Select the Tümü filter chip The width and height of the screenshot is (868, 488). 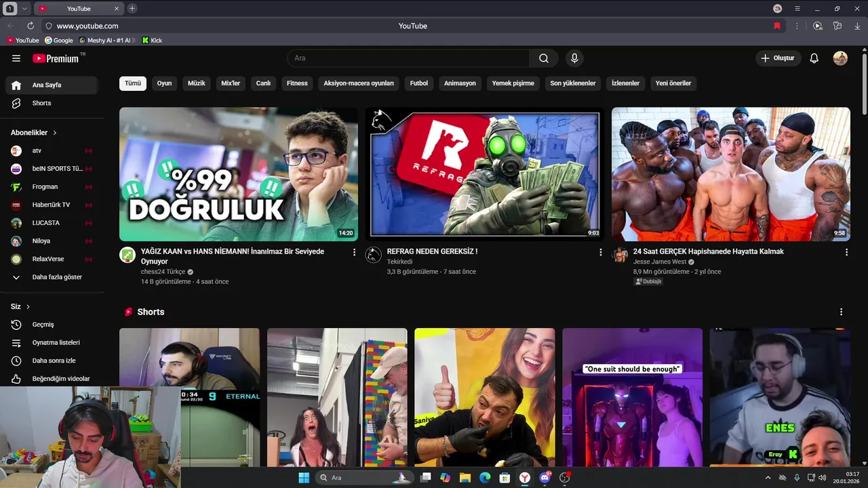tap(133, 83)
